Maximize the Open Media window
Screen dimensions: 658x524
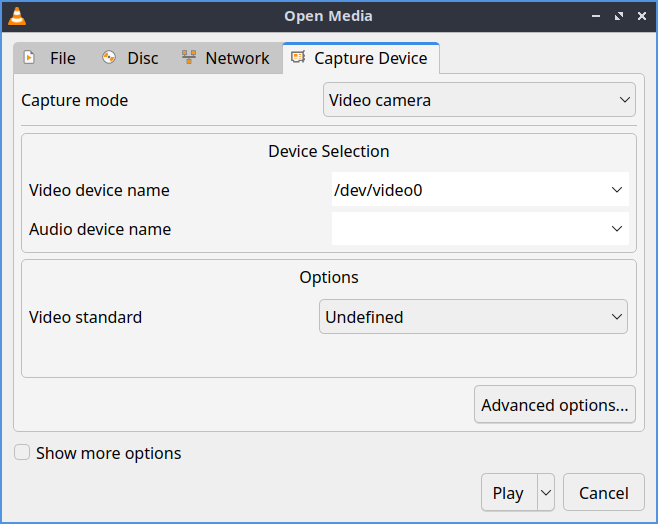pos(618,16)
